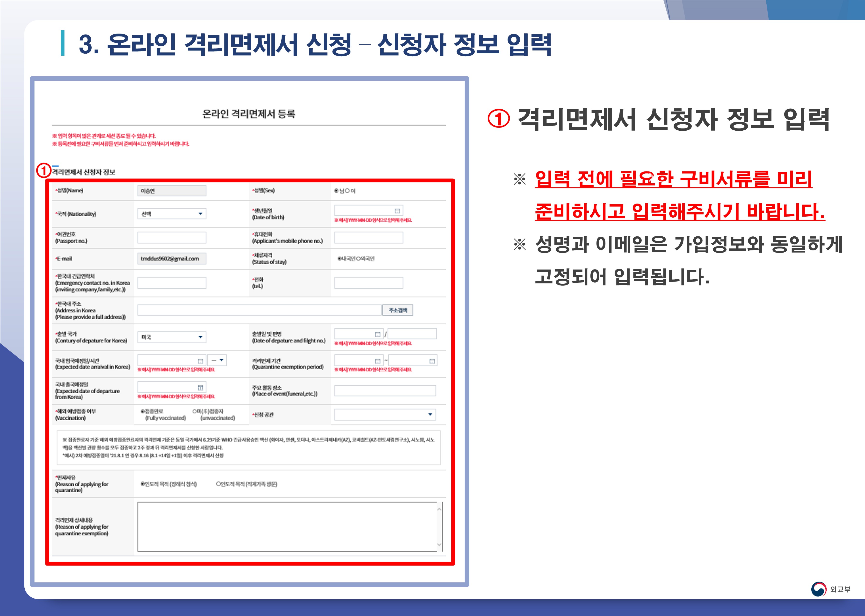Expand the Nationality 선택 dropdown
Screen dimensions: 865x616
[172, 214]
